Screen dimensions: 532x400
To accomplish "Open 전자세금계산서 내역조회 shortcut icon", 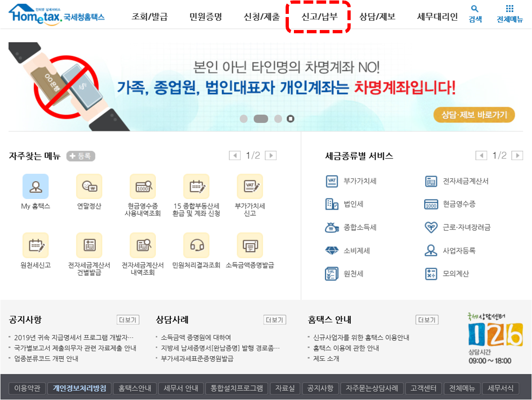I will pyautogui.click(x=143, y=245).
